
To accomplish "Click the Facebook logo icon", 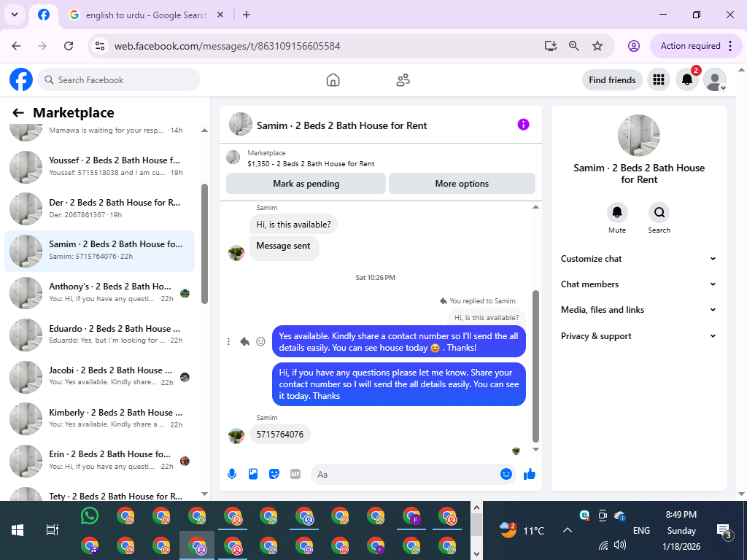I will coord(21,79).
